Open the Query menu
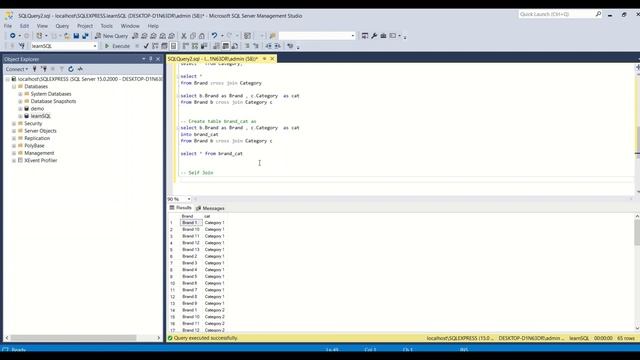The image size is (640, 360). [62, 26]
